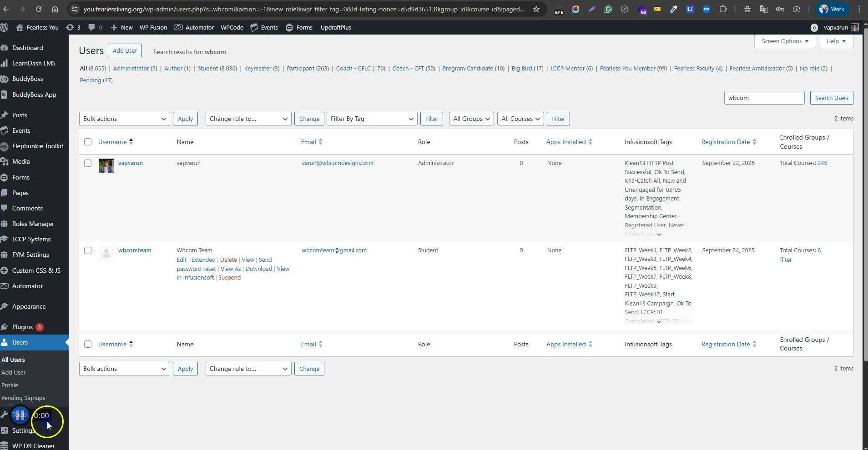Click the vapvarun user avatar thumbnail
The width and height of the screenshot is (868, 450).
(106, 166)
